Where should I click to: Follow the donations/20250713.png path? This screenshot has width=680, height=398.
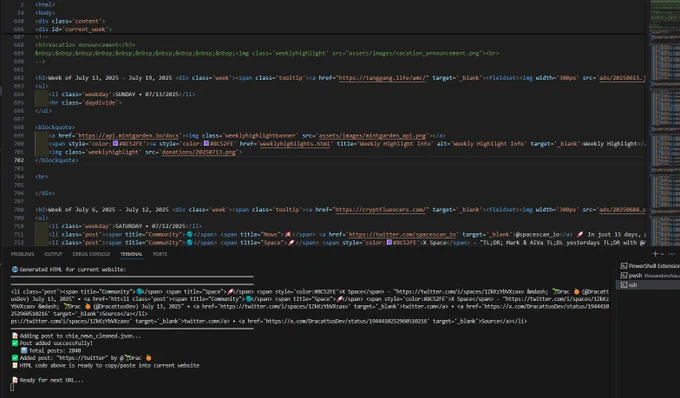[199, 152]
